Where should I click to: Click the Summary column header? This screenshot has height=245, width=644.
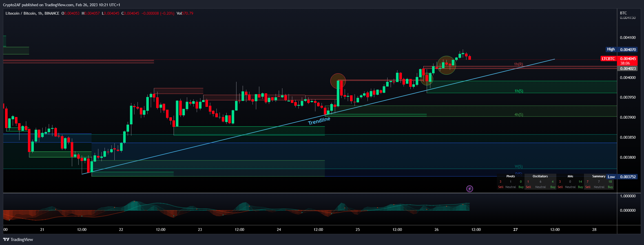(x=599, y=176)
